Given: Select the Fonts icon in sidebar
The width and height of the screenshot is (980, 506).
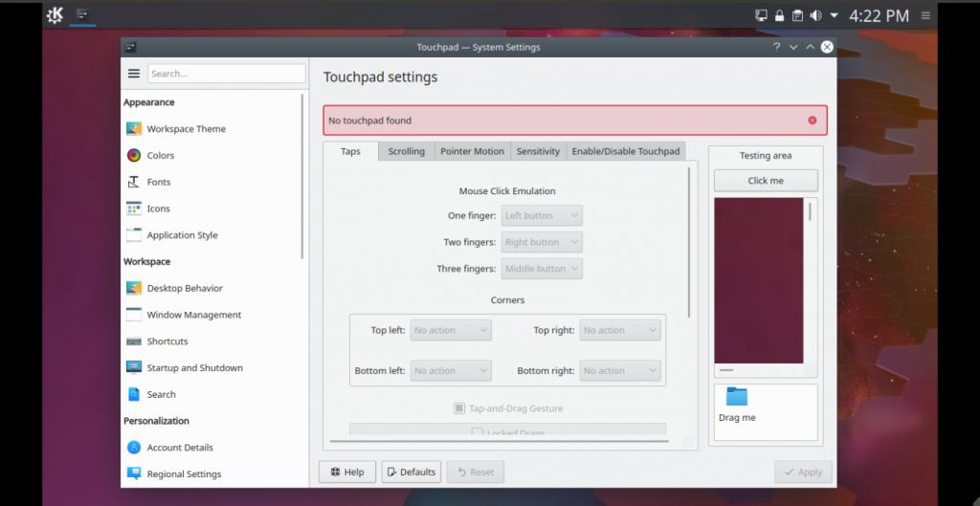Looking at the screenshot, I should pos(134,182).
